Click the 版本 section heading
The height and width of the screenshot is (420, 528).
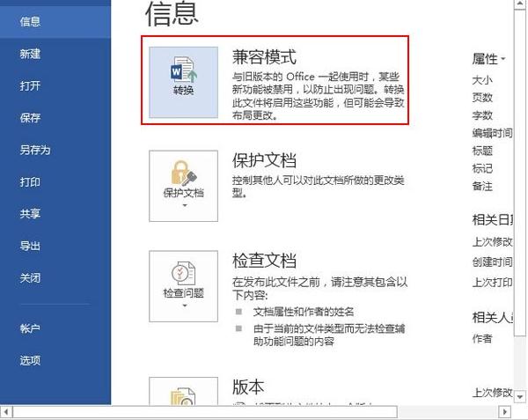point(248,387)
